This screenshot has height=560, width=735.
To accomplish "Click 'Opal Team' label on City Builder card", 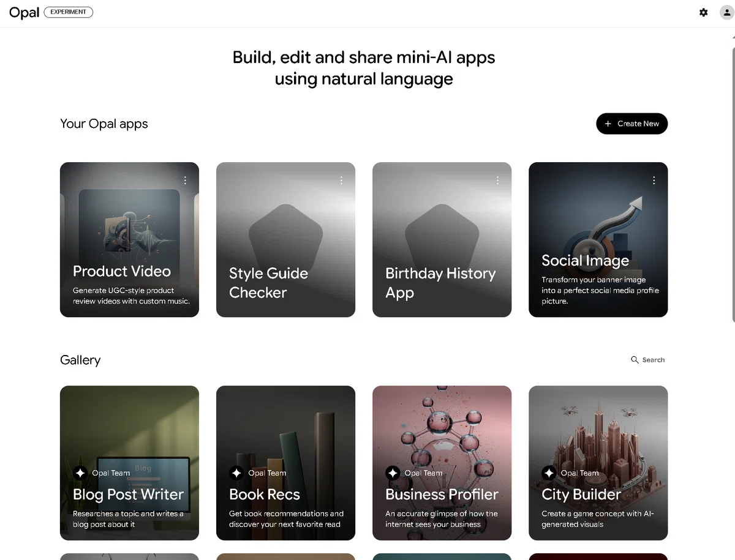I will pyautogui.click(x=579, y=473).
